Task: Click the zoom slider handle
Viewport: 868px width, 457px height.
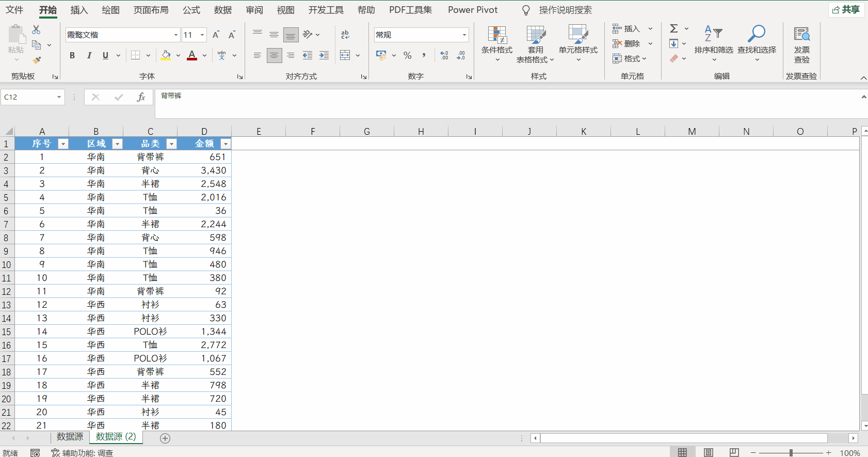Action: tap(791, 453)
